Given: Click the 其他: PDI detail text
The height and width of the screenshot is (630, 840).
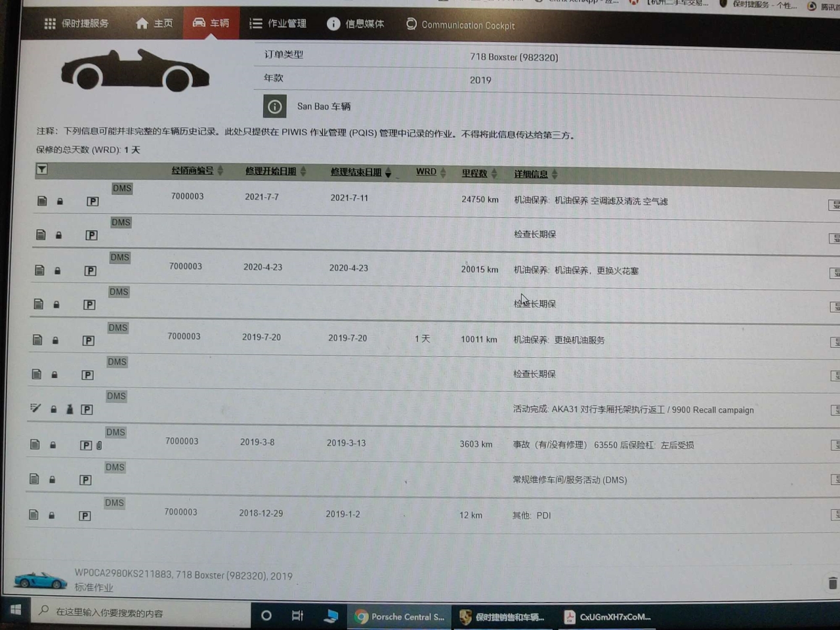Looking at the screenshot, I should pyautogui.click(x=532, y=515).
